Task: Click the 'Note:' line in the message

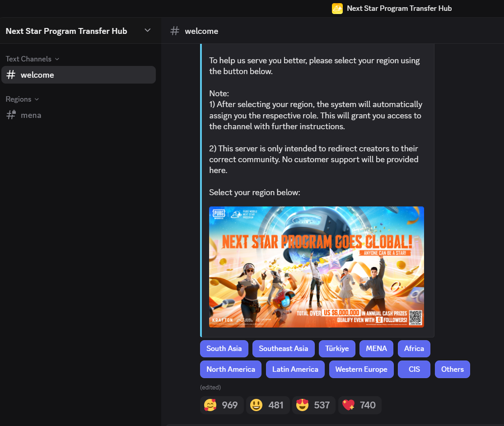Action: tap(219, 93)
